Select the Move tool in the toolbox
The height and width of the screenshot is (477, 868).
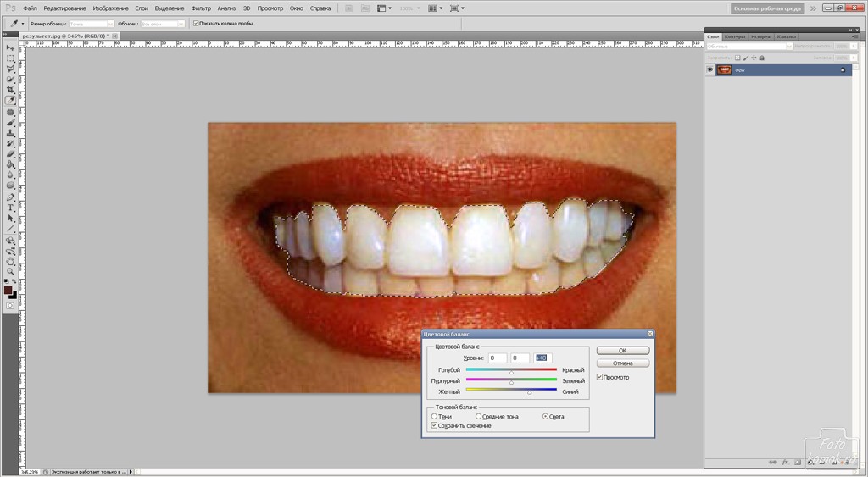(10, 47)
